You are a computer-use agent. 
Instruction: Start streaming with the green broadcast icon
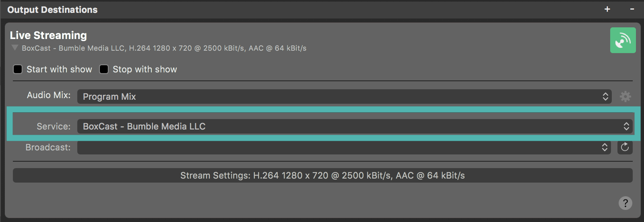tap(623, 40)
